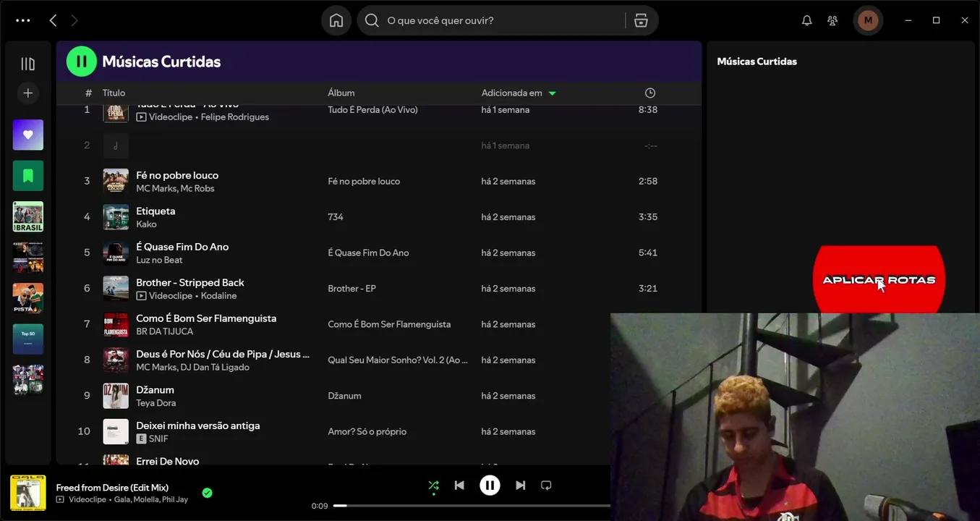Skip to the next track
The image size is (980, 521).
520,486
